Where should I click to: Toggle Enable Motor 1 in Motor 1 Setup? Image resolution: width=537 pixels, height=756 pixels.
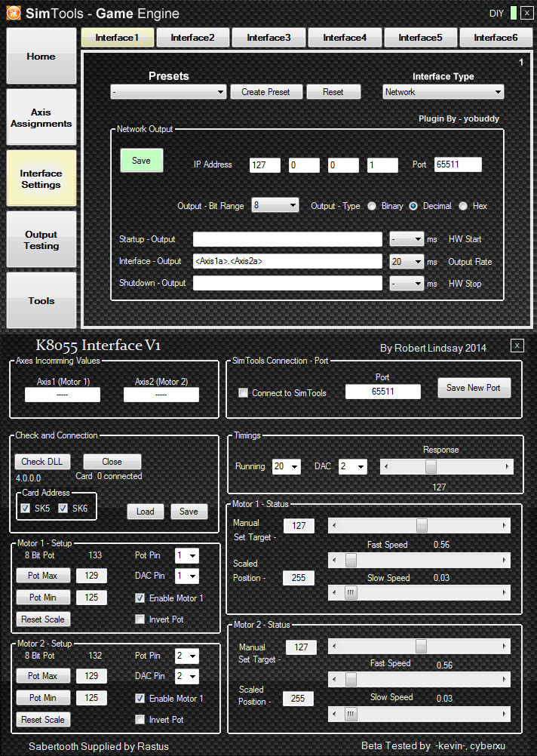point(140,598)
